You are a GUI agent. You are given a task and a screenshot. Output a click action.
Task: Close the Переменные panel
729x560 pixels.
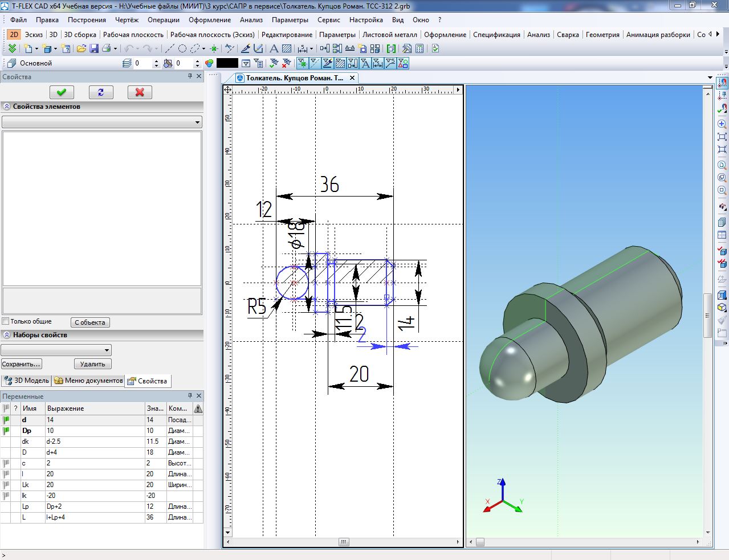point(199,395)
